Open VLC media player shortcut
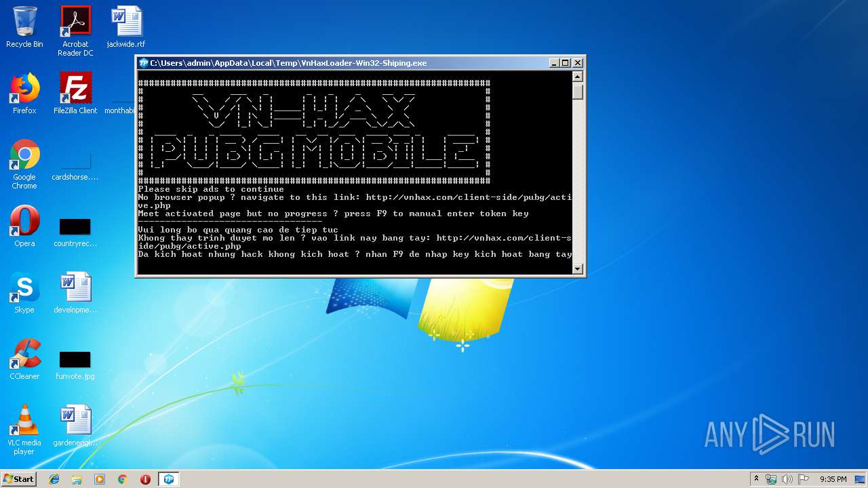Screen dimensions: 868x488 pyautogui.click(x=24, y=430)
